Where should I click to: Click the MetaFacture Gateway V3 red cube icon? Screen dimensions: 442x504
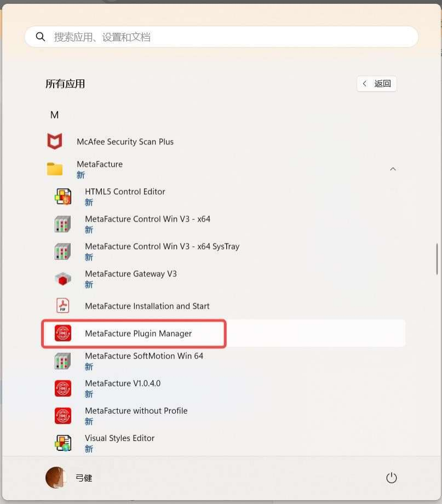(63, 279)
